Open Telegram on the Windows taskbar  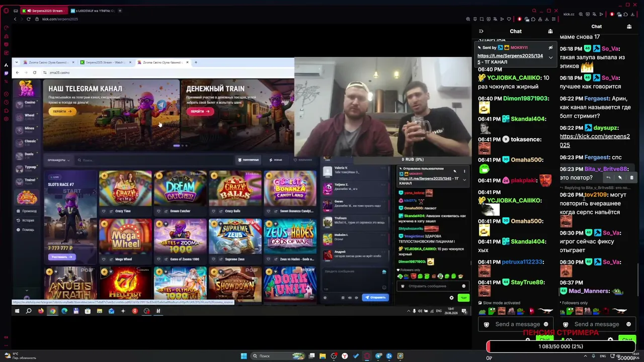[378, 356]
